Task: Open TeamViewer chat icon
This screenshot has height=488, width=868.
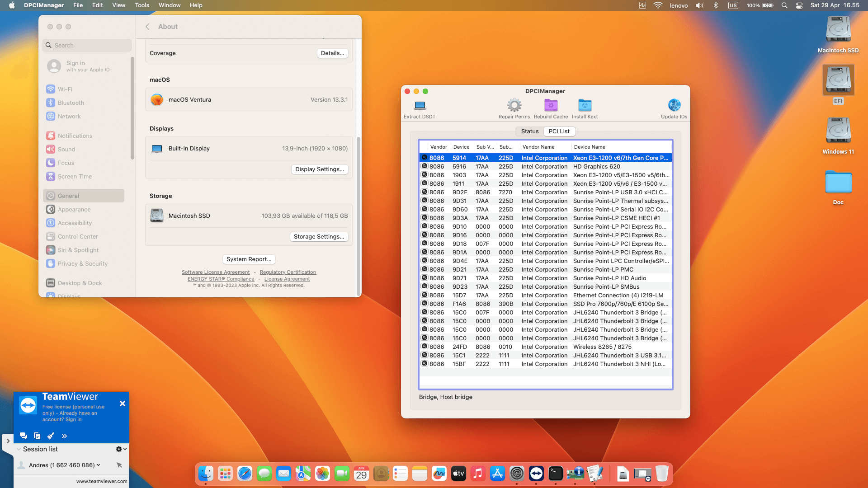Action: [24, 436]
